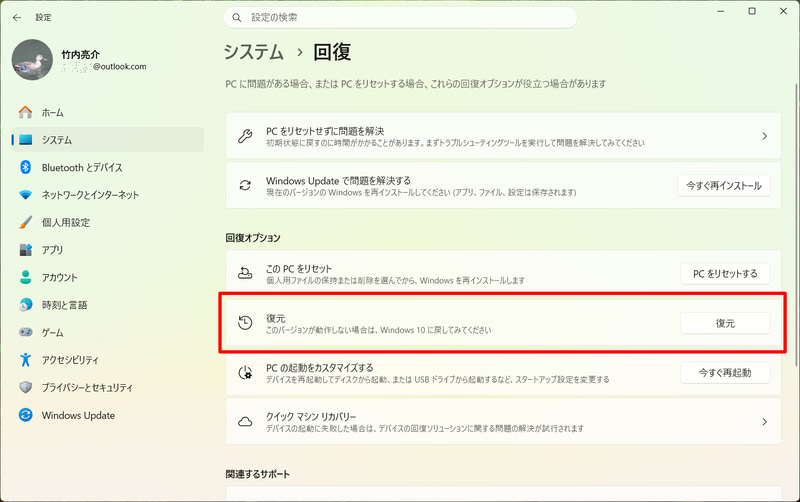The height and width of the screenshot is (502, 800).
Task: Click the history clock icon in 復元 row
Action: (245, 323)
